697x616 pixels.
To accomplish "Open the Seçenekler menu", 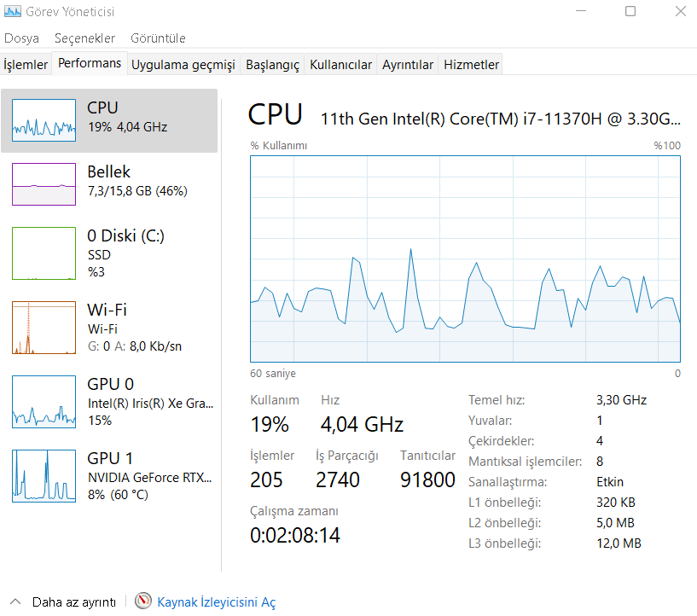I will (x=84, y=38).
